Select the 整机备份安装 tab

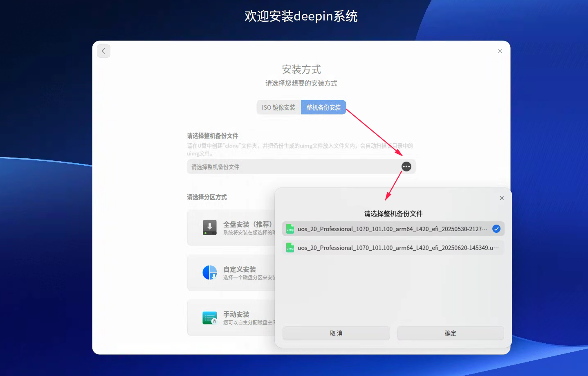point(323,107)
